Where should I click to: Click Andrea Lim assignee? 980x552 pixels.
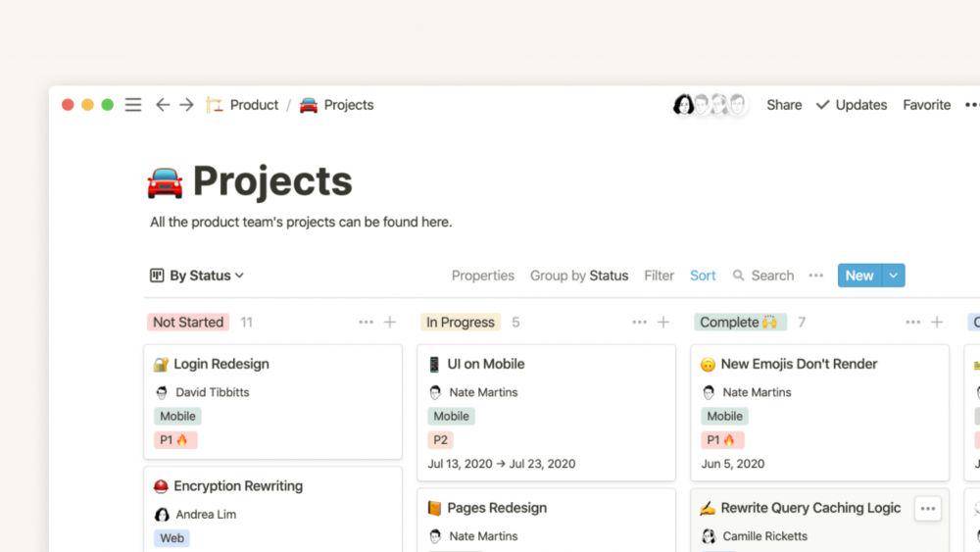point(195,514)
